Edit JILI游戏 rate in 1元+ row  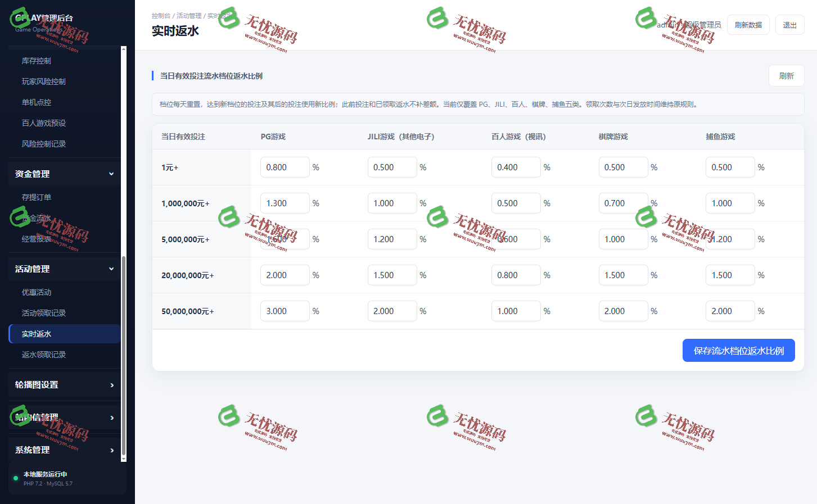392,167
